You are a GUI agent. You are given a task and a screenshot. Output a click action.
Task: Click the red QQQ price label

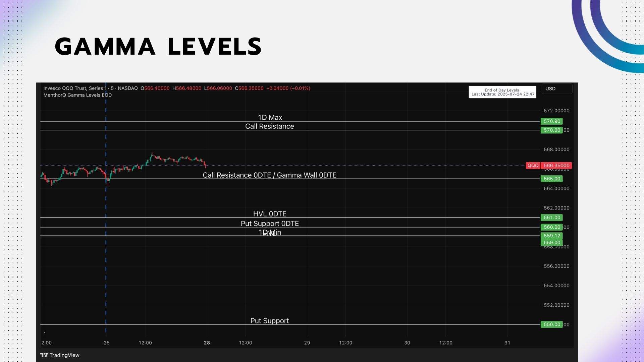click(x=533, y=165)
